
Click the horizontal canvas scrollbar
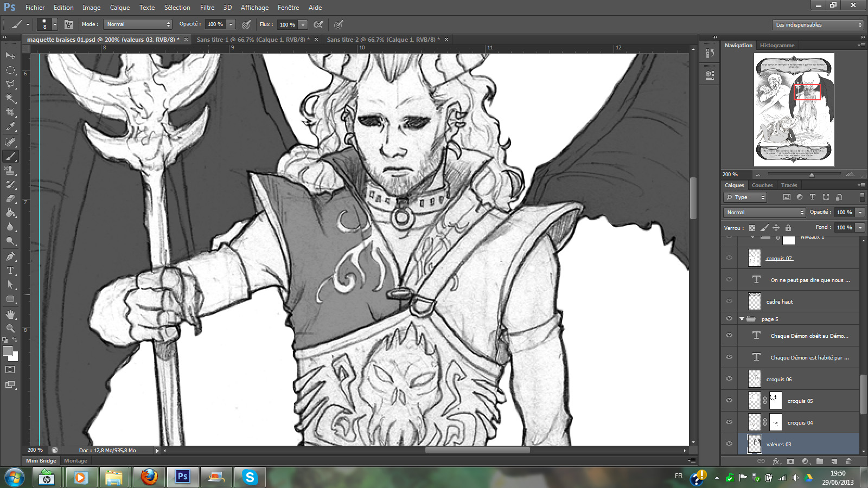(477, 450)
